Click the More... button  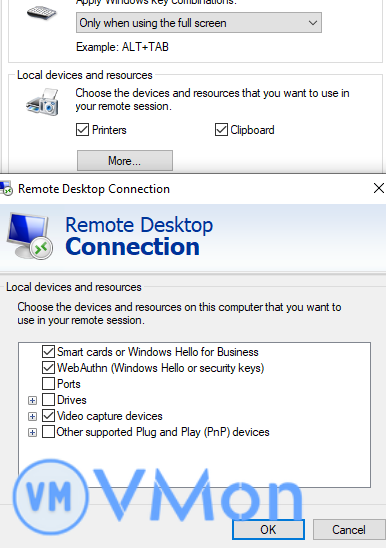click(x=125, y=161)
